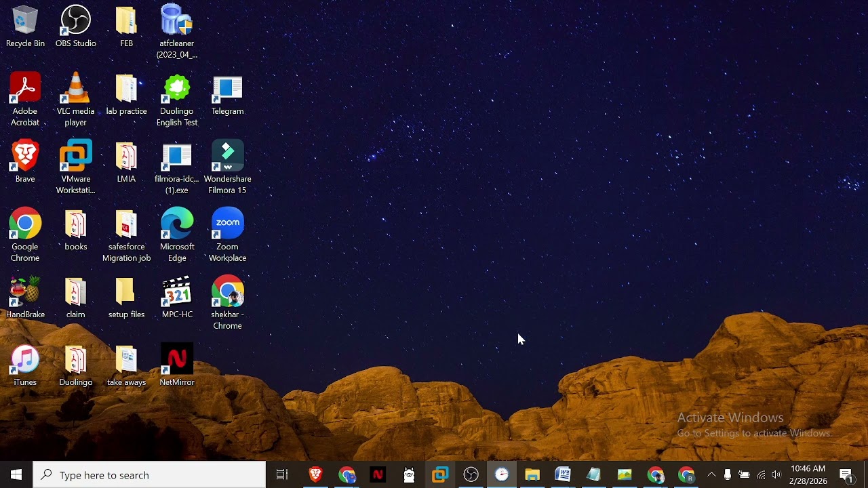The height and width of the screenshot is (488, 868).
Task: Select the Recycle Bin desktop icon
Action: [25, 27]
